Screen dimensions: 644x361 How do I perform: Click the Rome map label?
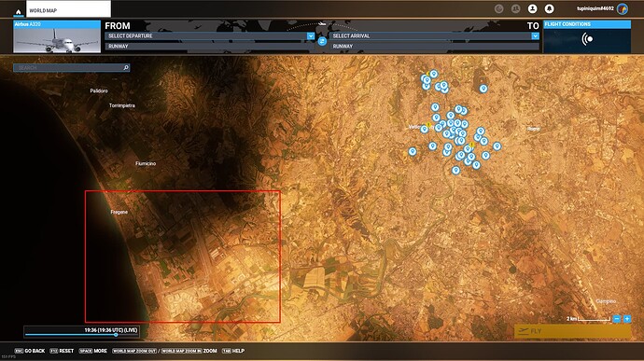(533, 129)
